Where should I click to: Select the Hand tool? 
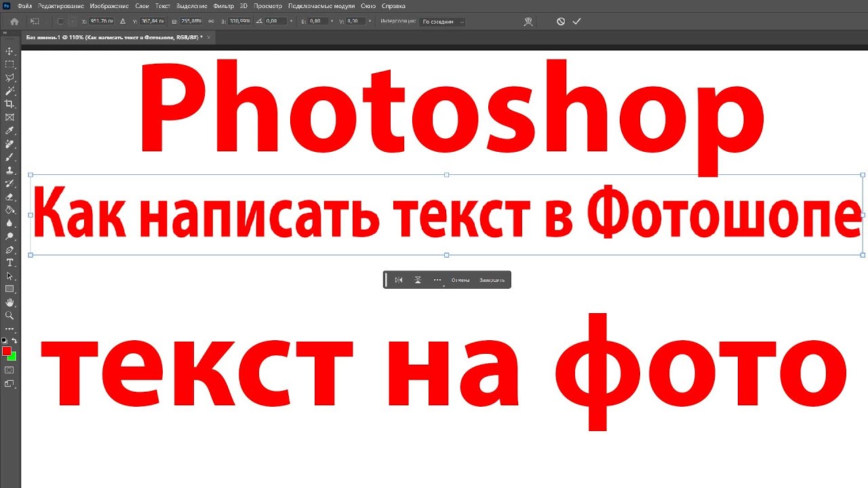9,302
